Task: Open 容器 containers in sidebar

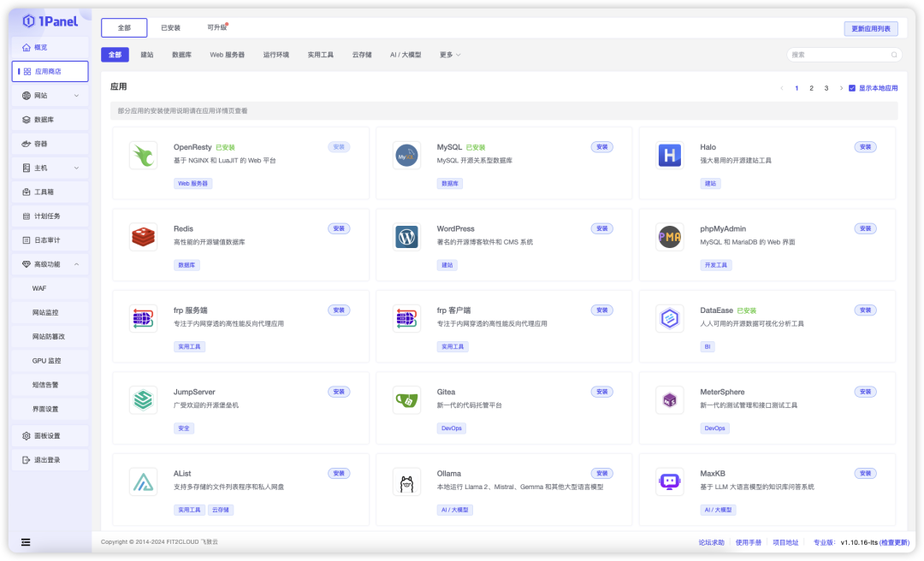Action: [50, 144]
